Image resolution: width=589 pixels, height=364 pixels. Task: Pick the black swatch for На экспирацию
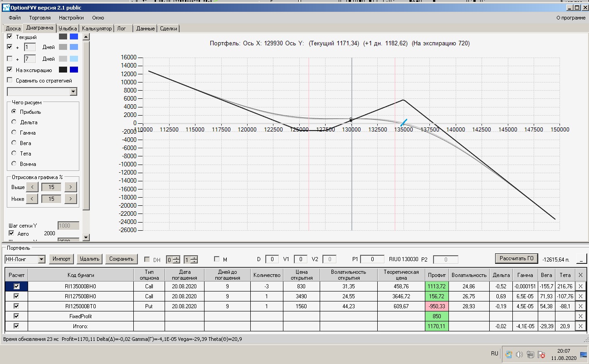point(63,70)
